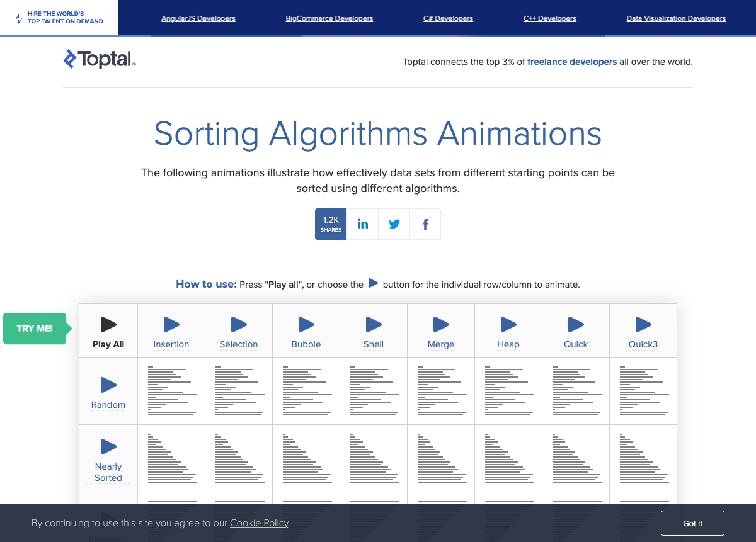Animate the Nearly Sorted row
Viewport: 756px width, 542px height.
[x=108, y=448]
